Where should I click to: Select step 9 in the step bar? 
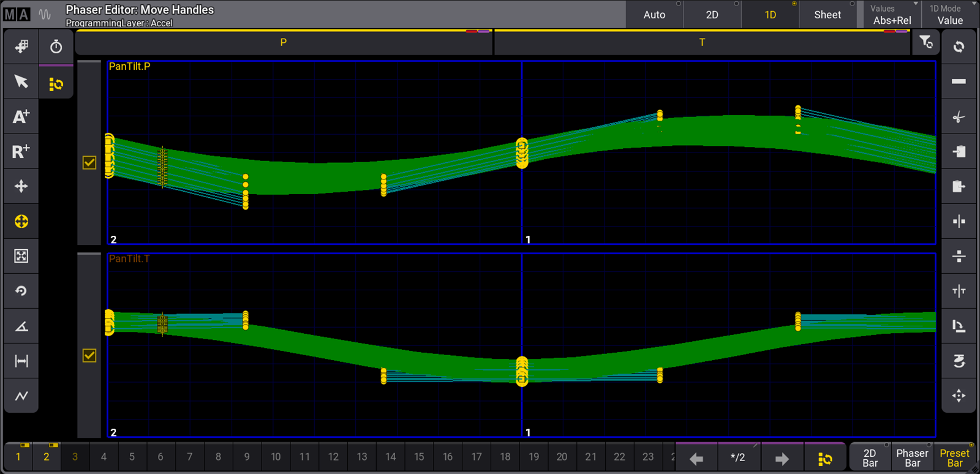tap(247, 457)
